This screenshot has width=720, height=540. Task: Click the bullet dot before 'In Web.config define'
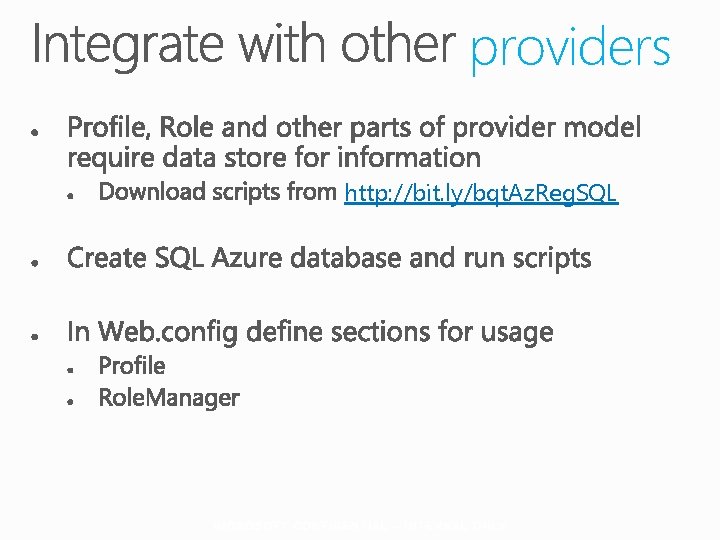point(35,335)
